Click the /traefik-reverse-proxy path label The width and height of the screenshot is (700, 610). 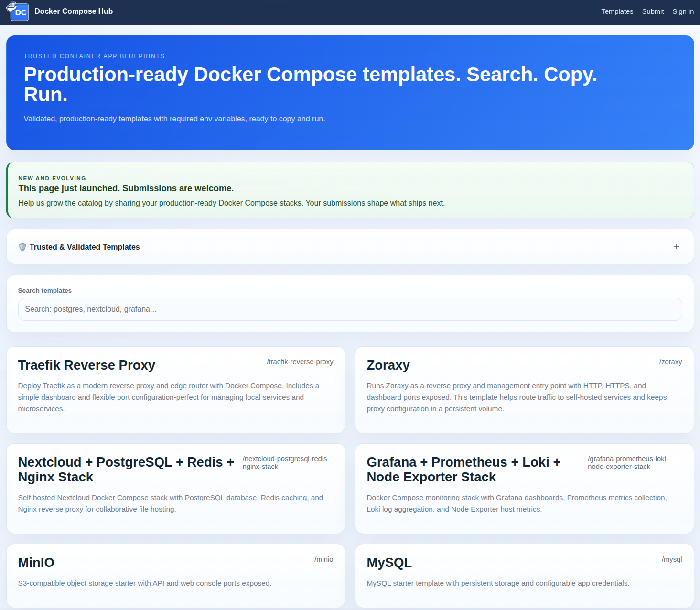300,362
